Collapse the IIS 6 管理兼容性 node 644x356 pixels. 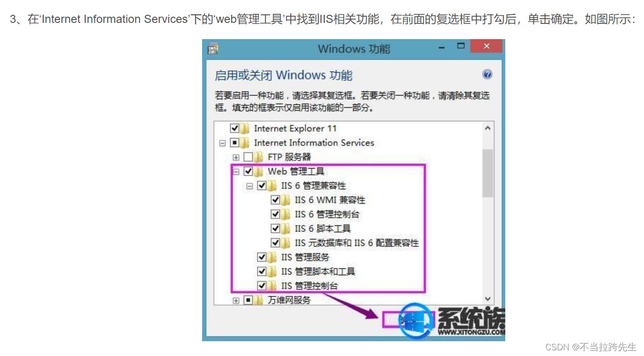[249, 186]
